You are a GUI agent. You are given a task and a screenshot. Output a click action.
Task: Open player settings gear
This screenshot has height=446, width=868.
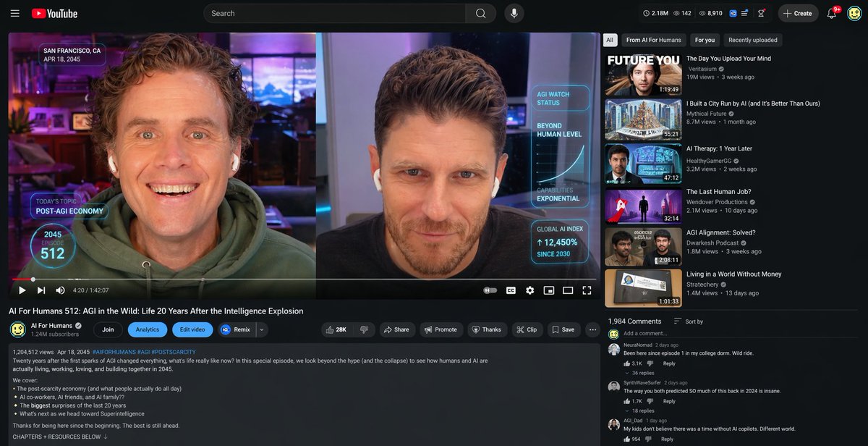point(529,290)
